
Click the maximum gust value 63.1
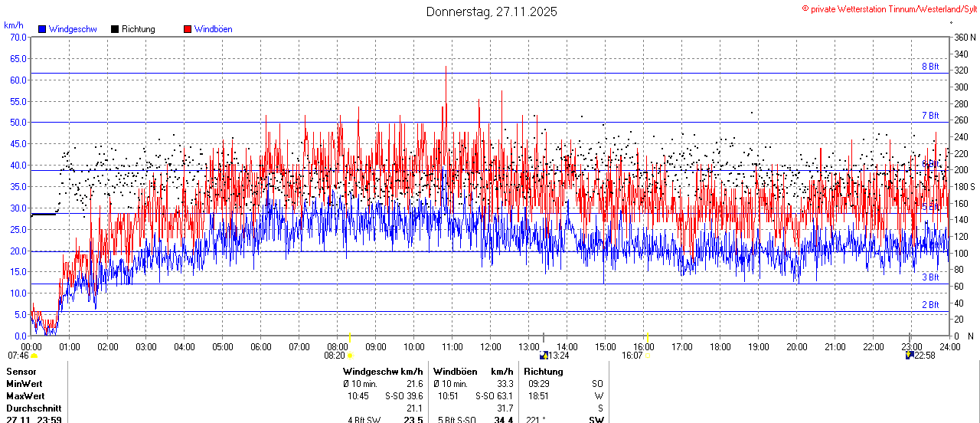(x=505, y=396)
